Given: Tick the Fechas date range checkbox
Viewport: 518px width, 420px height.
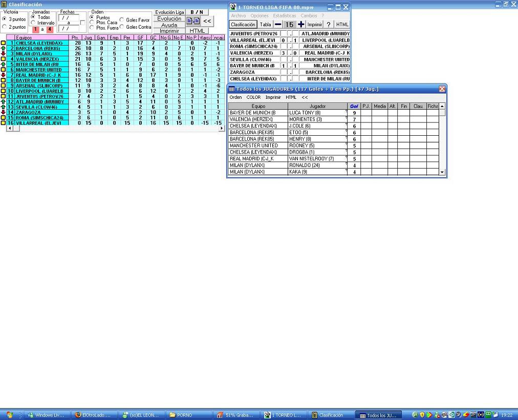Looking at the screenshot, I should [82, 23].
